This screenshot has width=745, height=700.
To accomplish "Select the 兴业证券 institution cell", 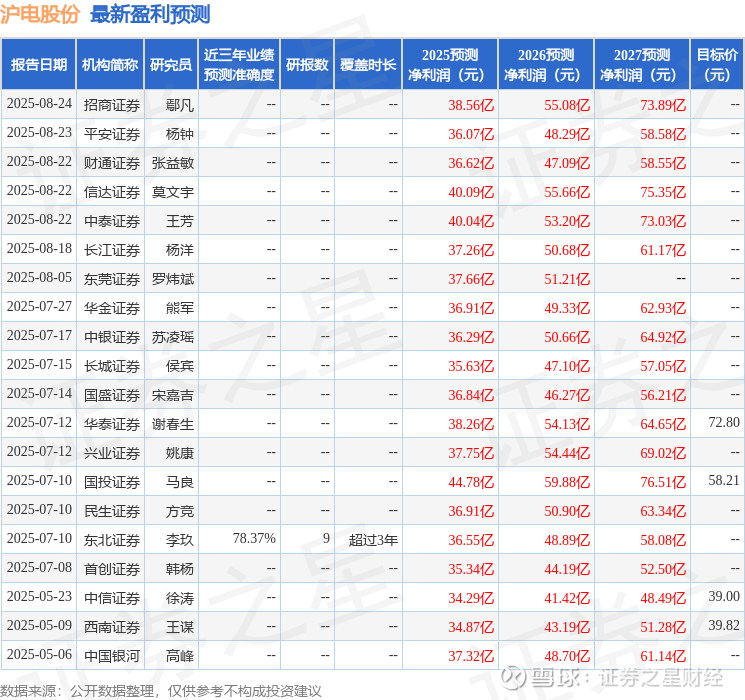I will [112, 453].
